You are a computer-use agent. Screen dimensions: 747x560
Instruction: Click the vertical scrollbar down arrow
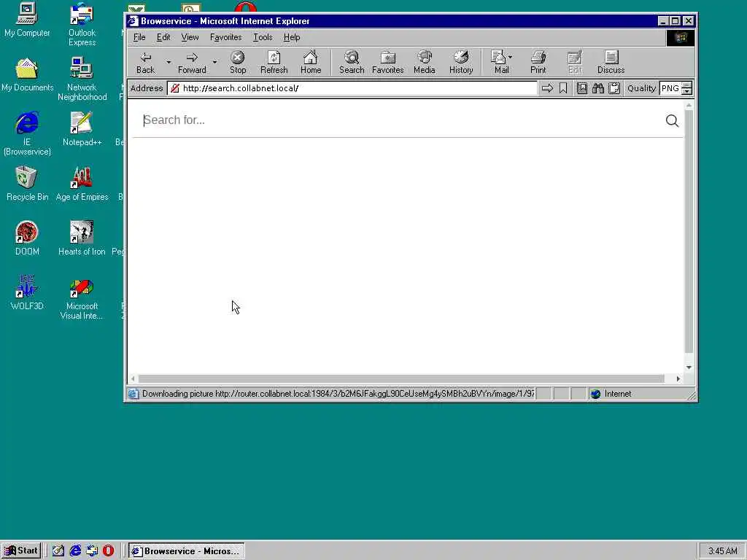[689, 367]
